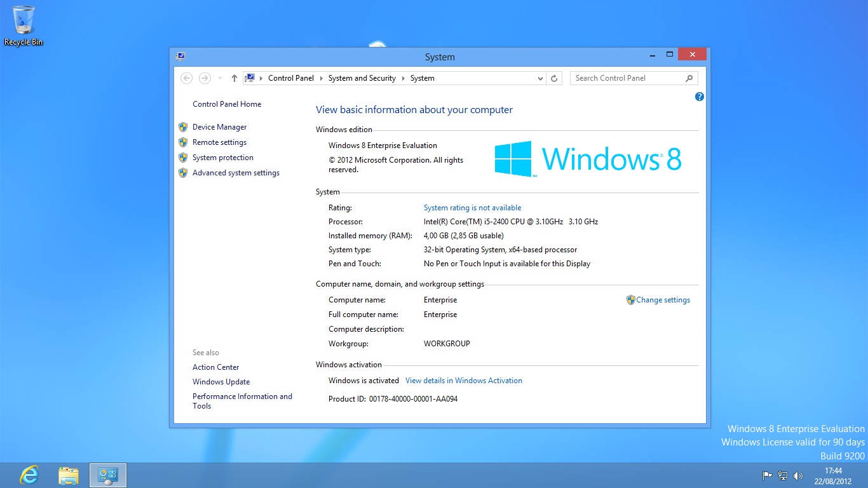868x488 pixels.
Task: Refresh the page with the refresh icon
Action: pos(553,78)
